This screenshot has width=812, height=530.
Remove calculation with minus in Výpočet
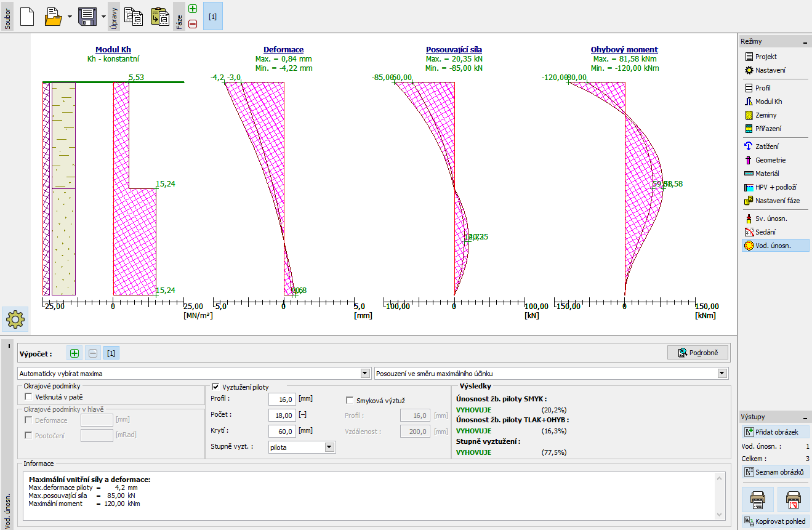click(x=92, y=353)
